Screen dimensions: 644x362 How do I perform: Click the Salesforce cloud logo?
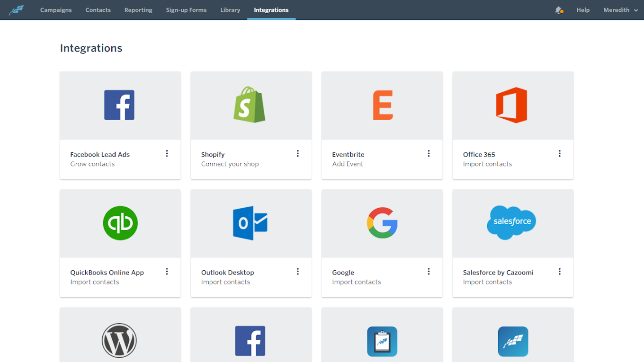coord(511,222)
